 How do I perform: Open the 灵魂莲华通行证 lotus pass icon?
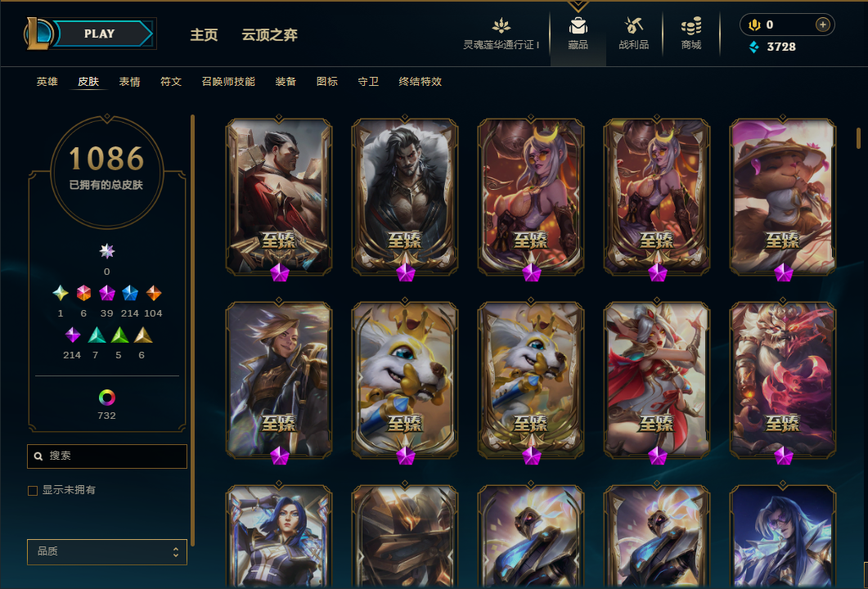(501, 25)
